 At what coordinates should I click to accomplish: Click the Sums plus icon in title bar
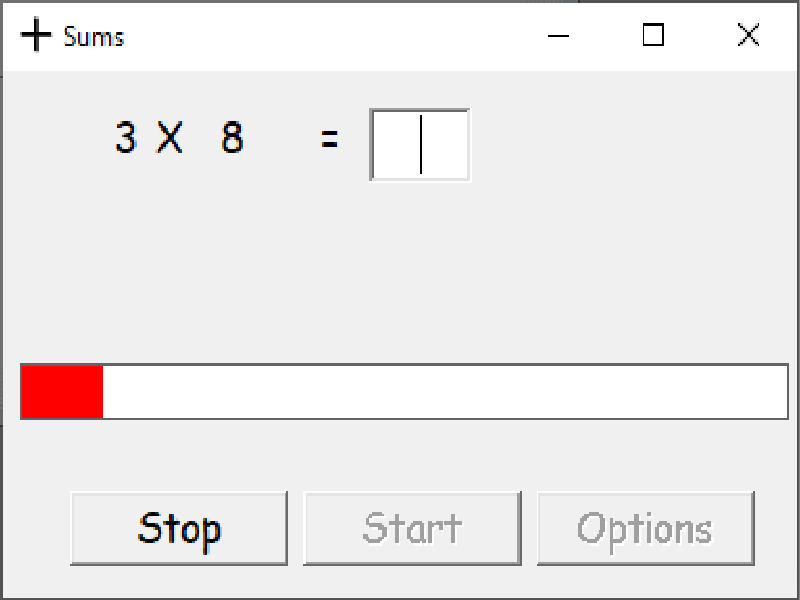pos(36,35)
